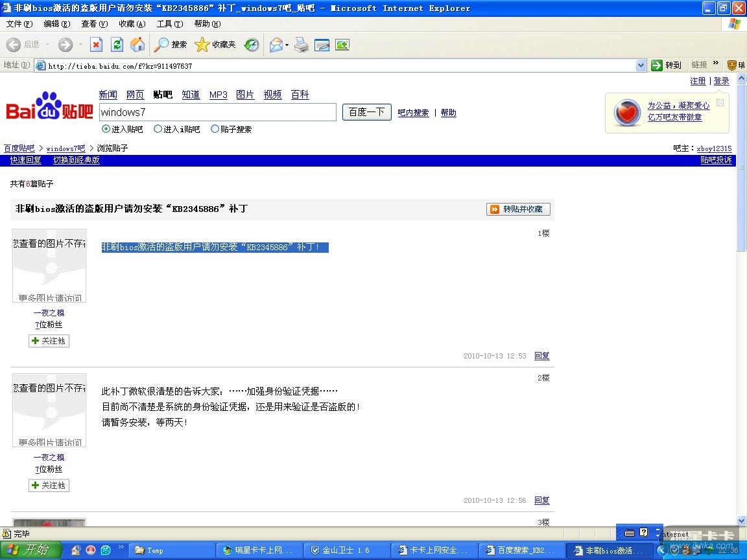
Task: Close the charity banner with small X
Action: point(720,102)
